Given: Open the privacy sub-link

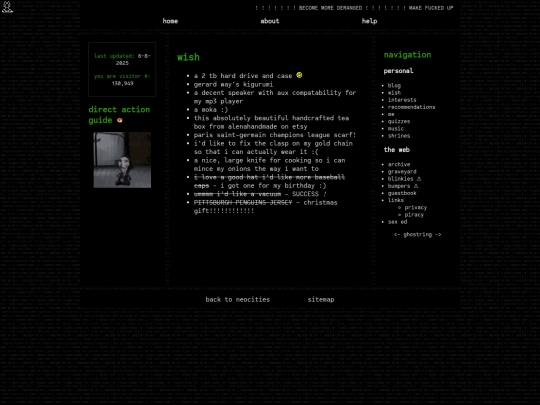Looking at the screenshot, I should [x=416, y=208].
